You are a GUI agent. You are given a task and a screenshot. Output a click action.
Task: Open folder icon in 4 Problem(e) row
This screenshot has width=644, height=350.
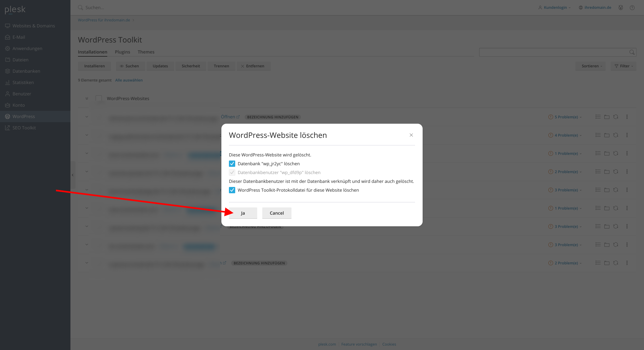[x=607, y=135]
